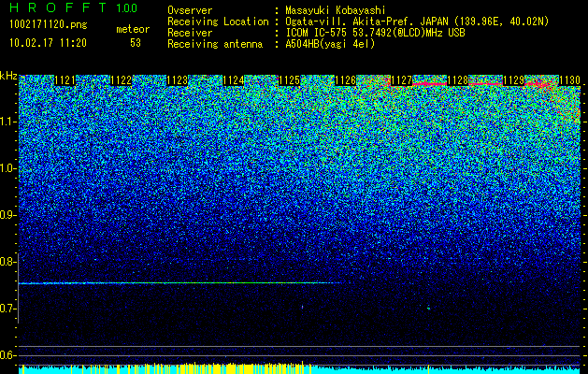Viewport: 588px width, 374px height.
Task: Click the meteor count 53
Action: (136, 43)
